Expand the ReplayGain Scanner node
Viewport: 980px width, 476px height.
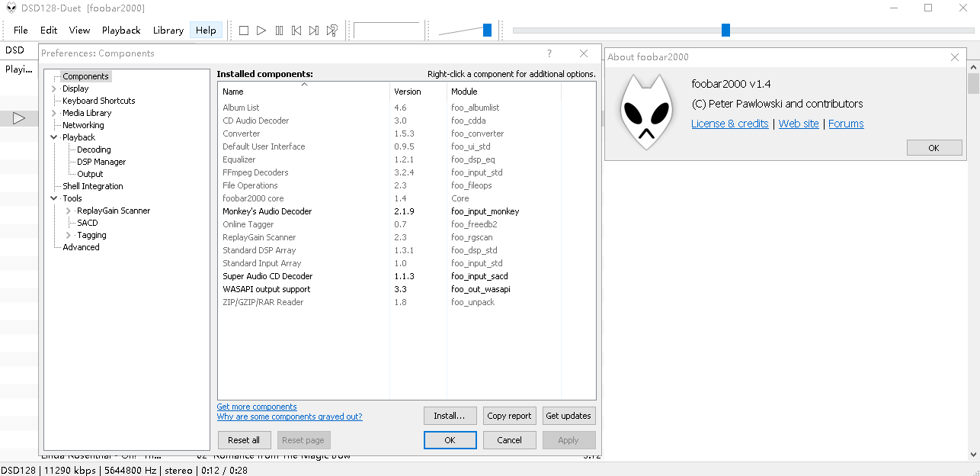69,211
